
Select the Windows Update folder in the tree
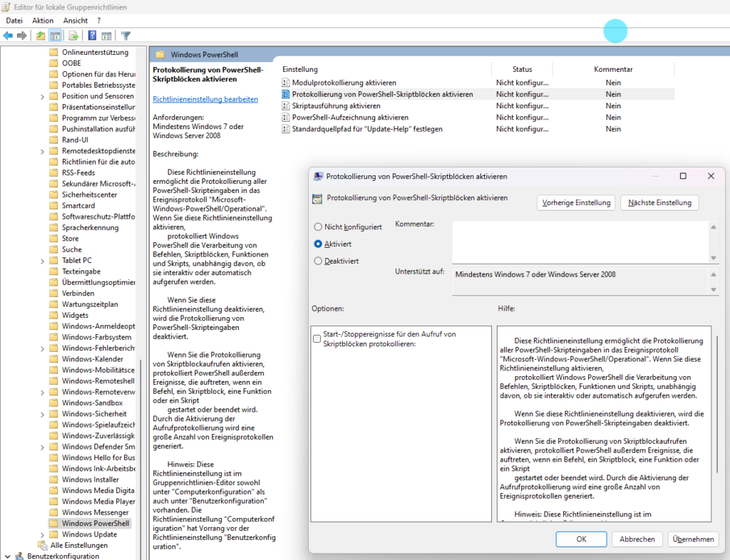89,534
